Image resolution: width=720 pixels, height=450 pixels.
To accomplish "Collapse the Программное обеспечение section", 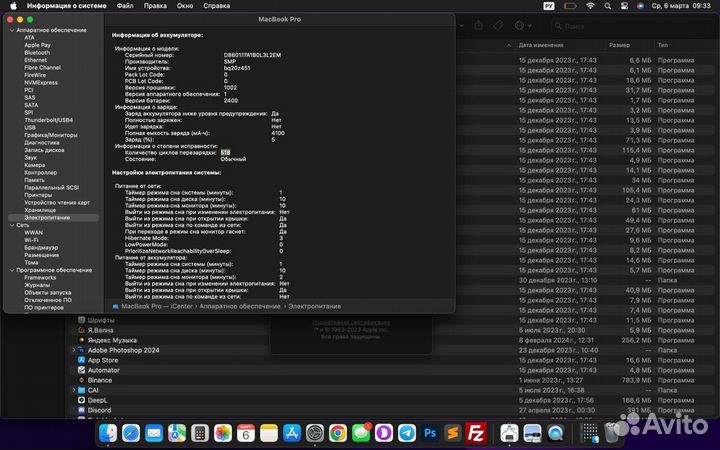I will click(12, 270).
